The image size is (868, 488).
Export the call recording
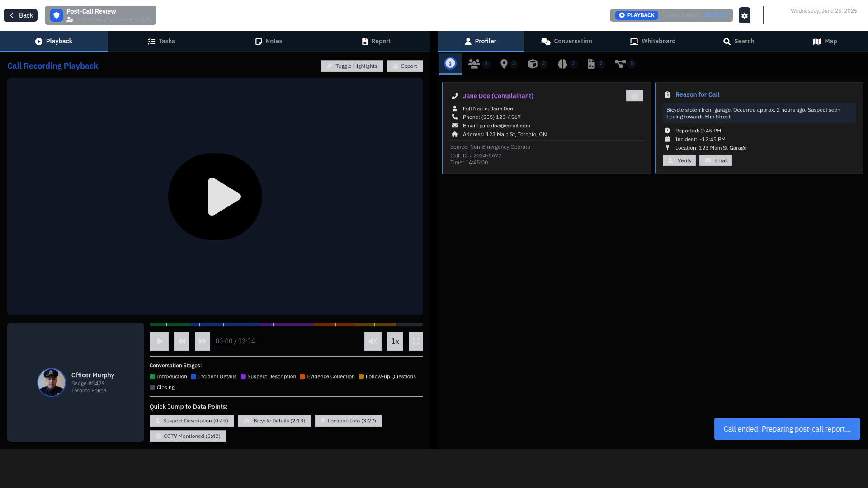[405, 66]
